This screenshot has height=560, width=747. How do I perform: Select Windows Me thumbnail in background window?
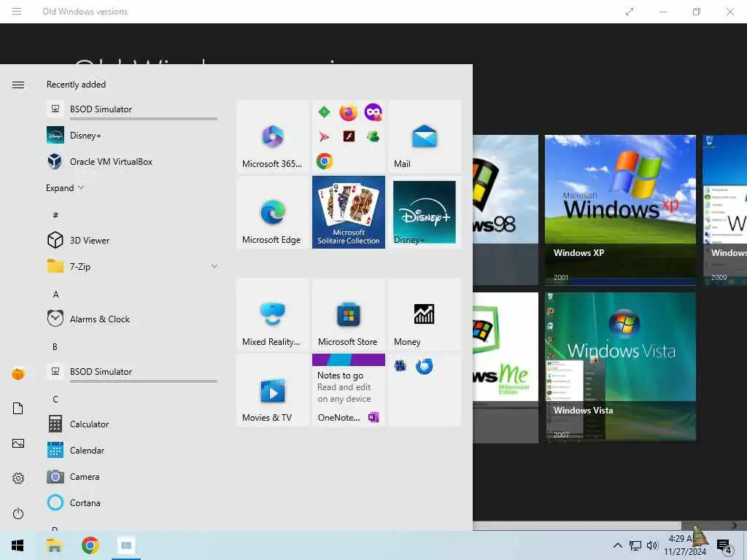pyautogui.click(x=506, y=367)
